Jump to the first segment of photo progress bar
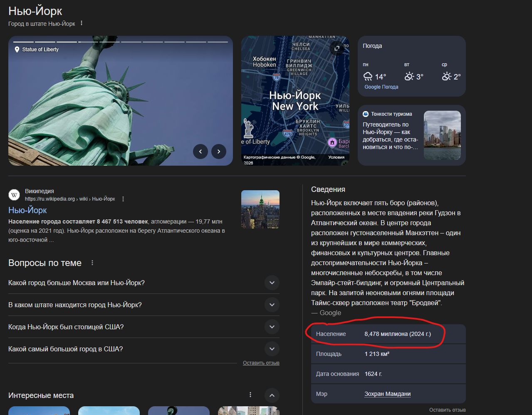 point(23,42)
